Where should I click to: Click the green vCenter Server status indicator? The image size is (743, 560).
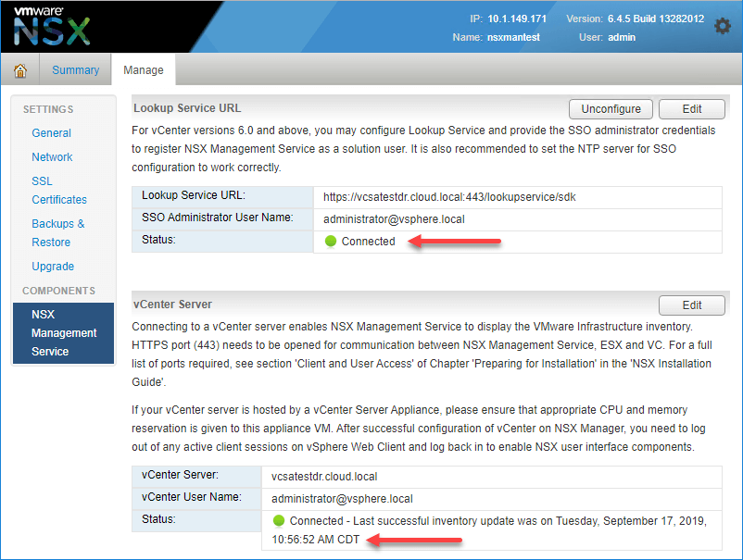click(279, 521)
